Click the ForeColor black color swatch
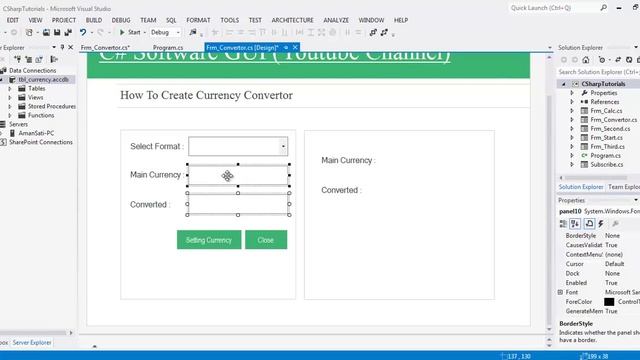The width and height of the screenshot is (640, 360). pyautogui.click(x=609, y=302)
